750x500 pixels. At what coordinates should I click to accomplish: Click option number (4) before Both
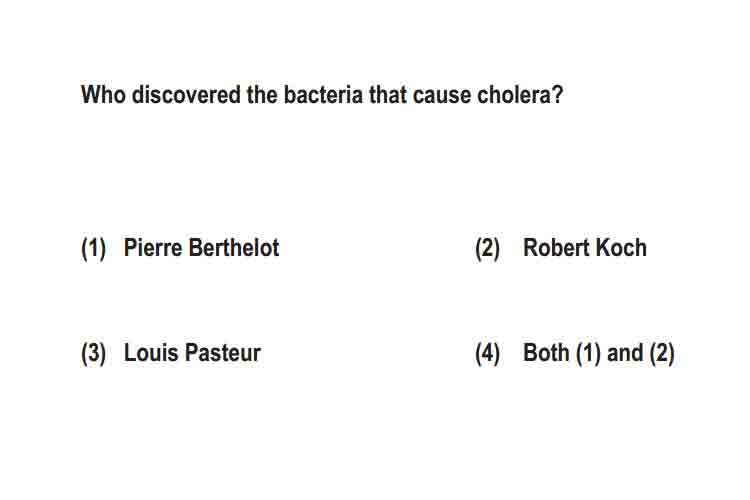pos(487,354)
